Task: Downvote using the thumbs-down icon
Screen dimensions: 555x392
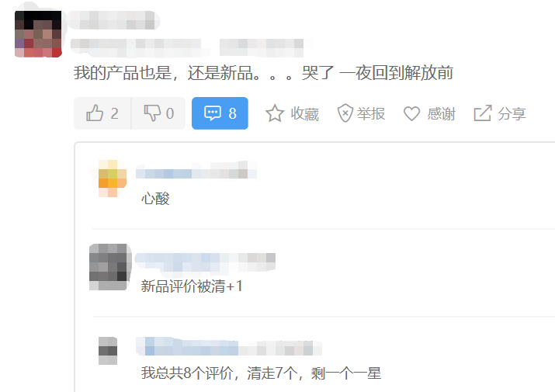Action: 152,113
